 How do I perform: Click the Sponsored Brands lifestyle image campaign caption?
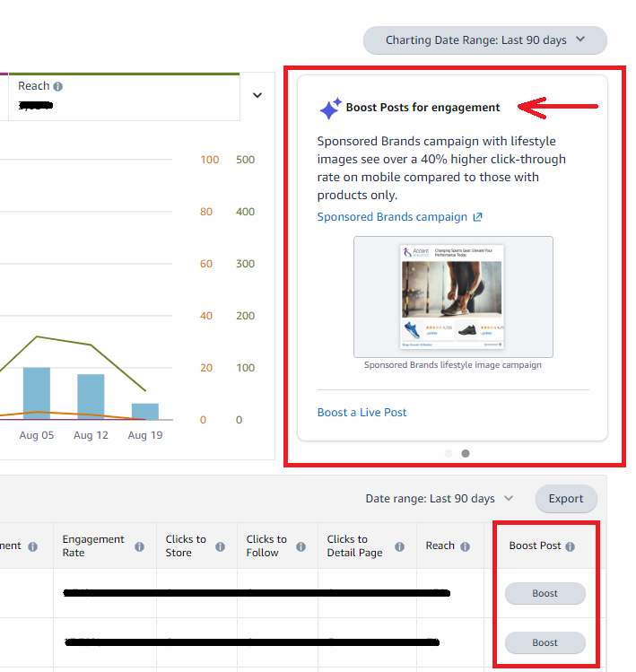click(x=453, y=365)
